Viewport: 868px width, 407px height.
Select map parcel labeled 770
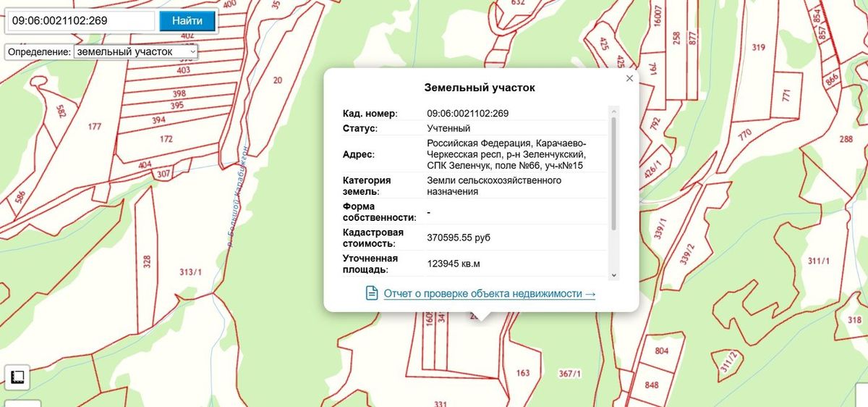click(x=744, y=135)
